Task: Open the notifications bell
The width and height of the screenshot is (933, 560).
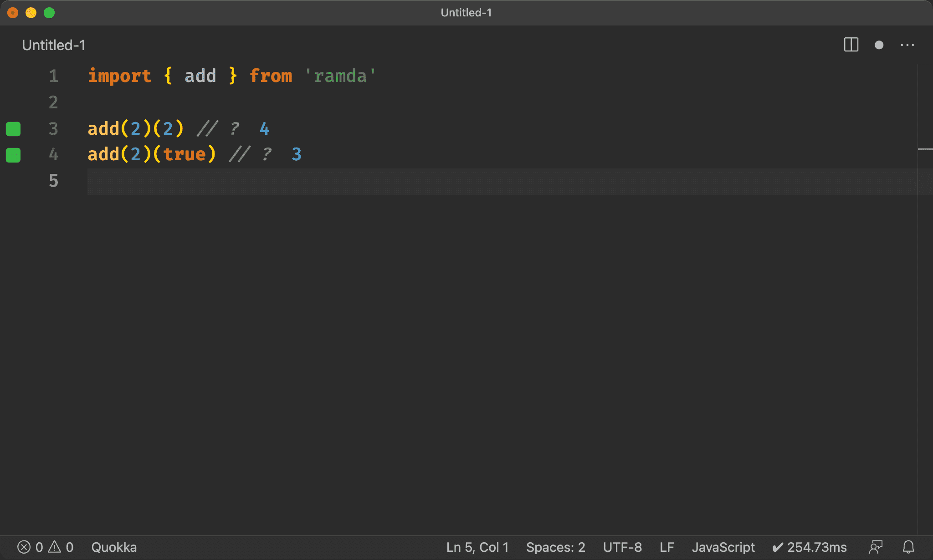Action: tap(908, 547)
